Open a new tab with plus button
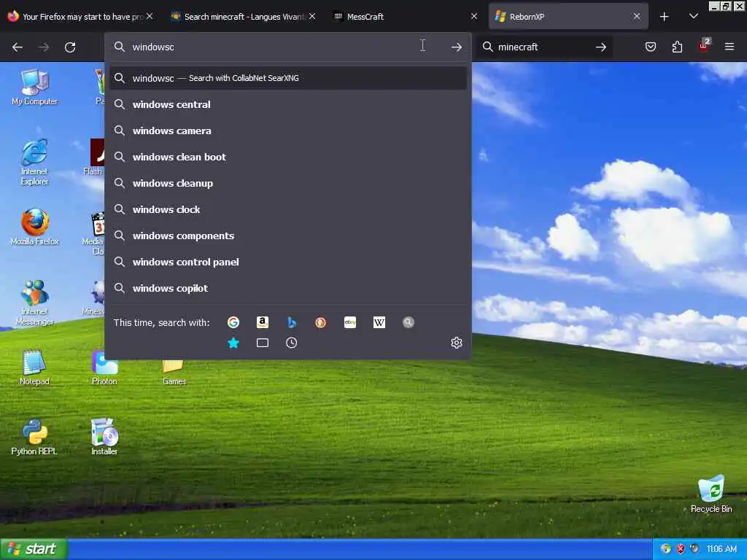The image size is (747, 560). tap(664, 17)
